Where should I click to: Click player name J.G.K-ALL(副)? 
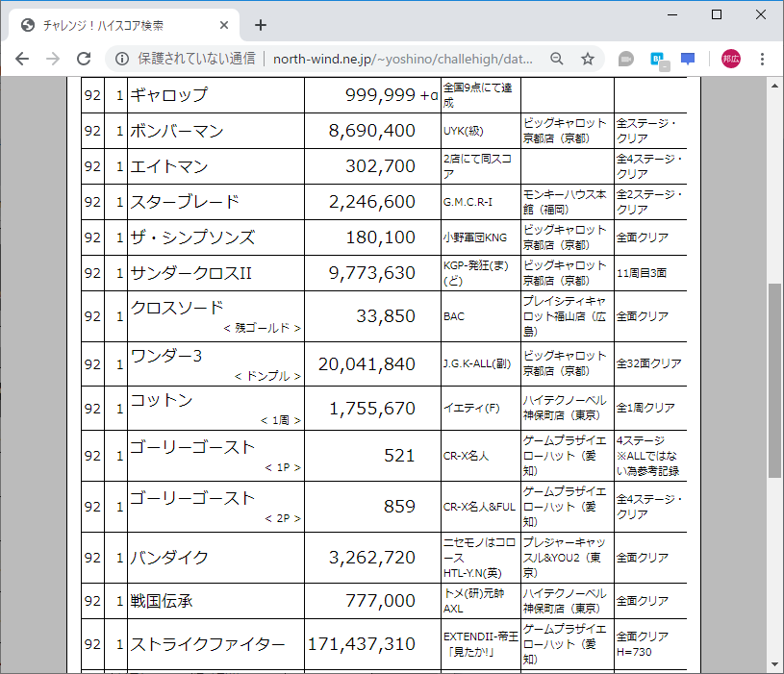(477, 364)
